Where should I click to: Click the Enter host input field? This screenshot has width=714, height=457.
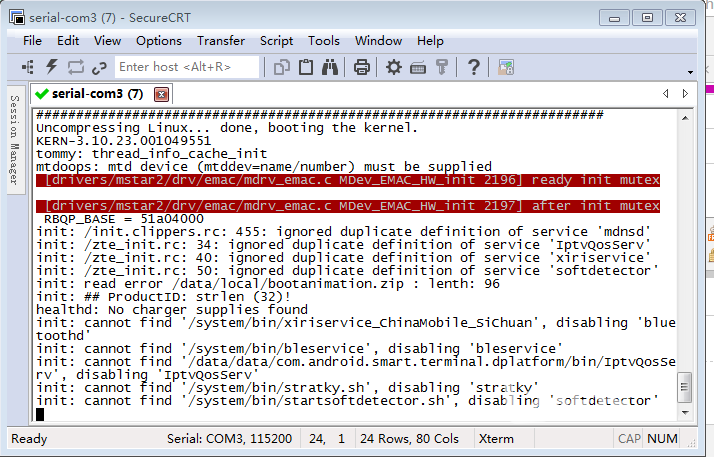click(187, 67)
